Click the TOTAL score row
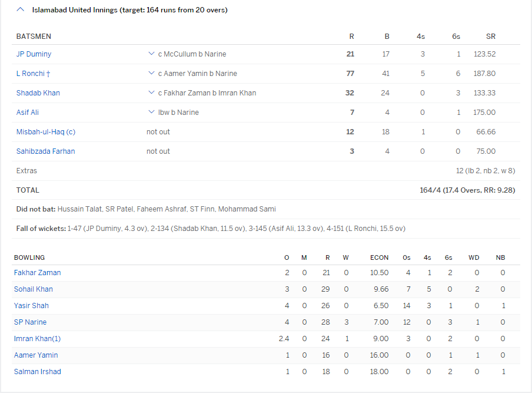Viewport: 532px width, 393px height. (265, 190)
